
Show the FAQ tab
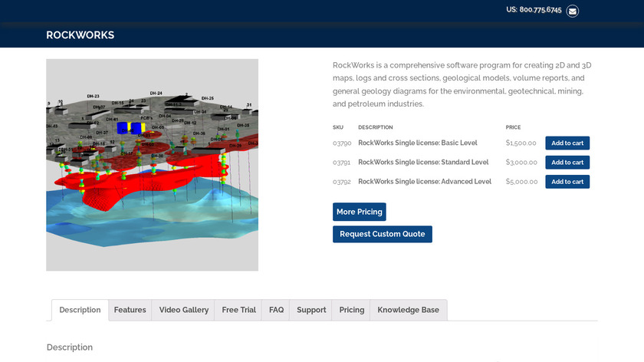(276, 310)
